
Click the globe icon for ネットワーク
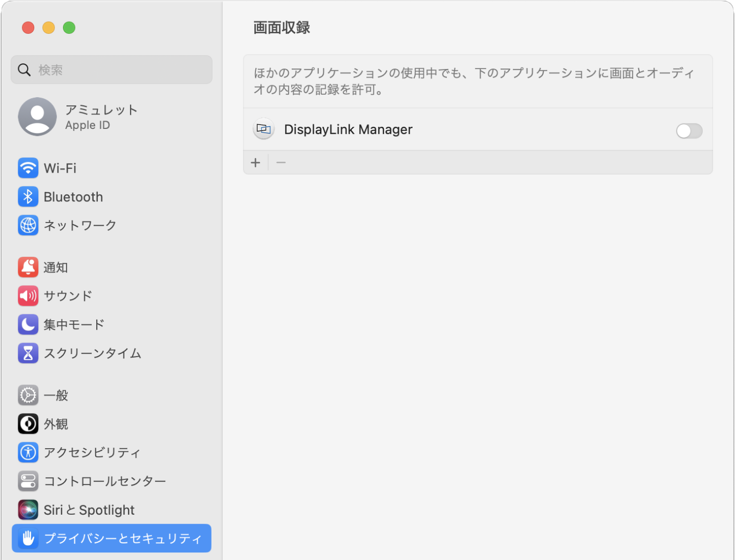tap(28, 225)
